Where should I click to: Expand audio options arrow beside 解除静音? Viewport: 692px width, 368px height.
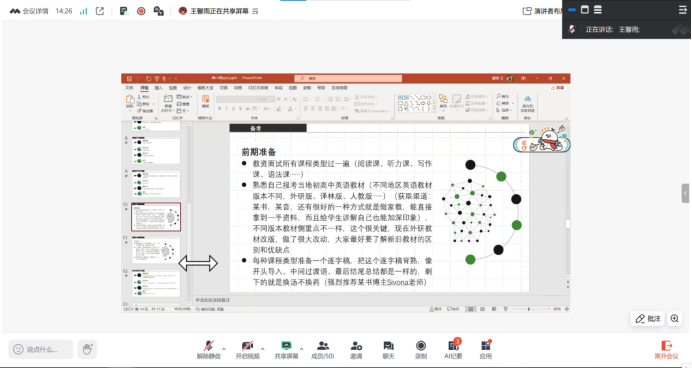pos(224,349)
